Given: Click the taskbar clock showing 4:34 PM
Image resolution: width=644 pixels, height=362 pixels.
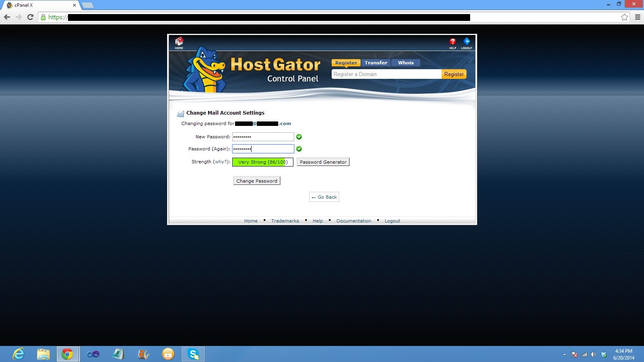Looking at the screenshot, I should pos(623,354).
